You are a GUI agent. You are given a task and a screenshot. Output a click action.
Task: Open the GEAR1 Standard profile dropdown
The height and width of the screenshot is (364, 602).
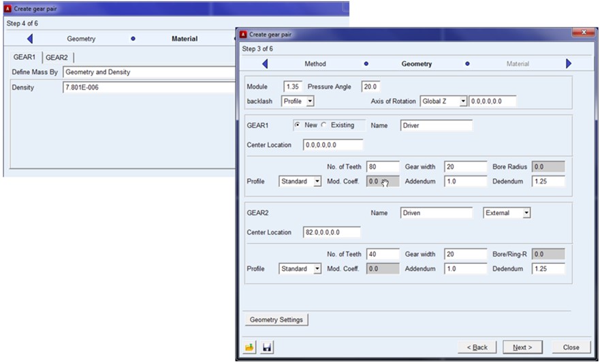coord(317,182)
